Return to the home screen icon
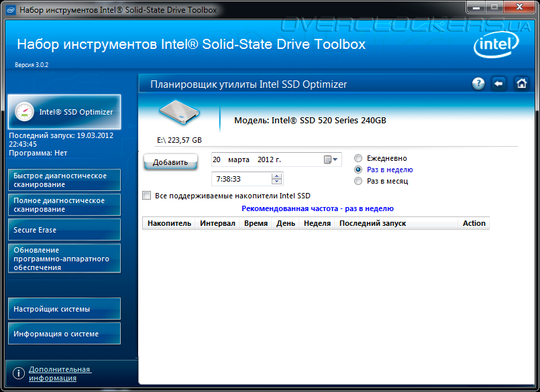This screenshot has height=392, width=540. [521, 84]
